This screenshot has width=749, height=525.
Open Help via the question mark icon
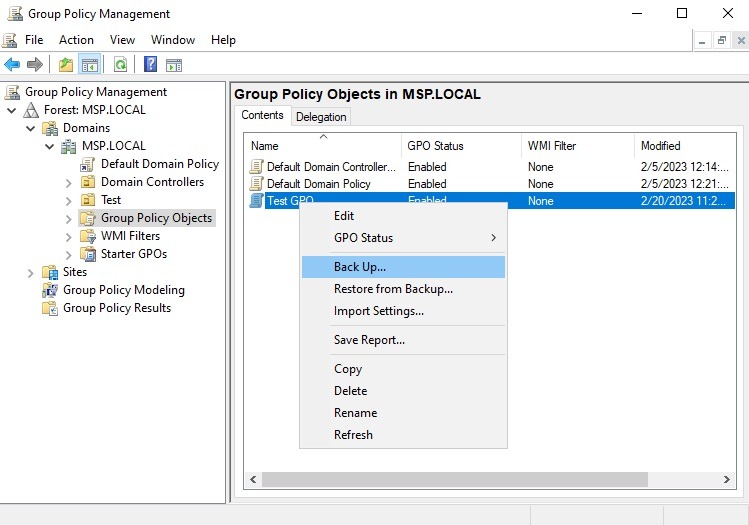click(150, 65)
